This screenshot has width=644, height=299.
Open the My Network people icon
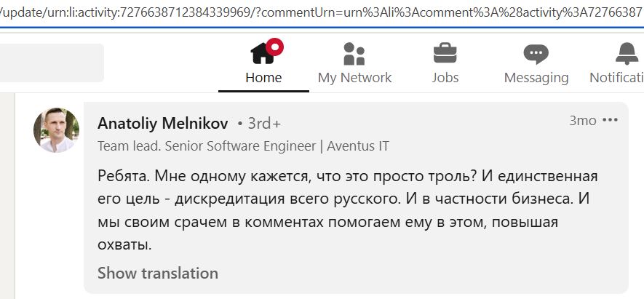[x=354, y=53]
